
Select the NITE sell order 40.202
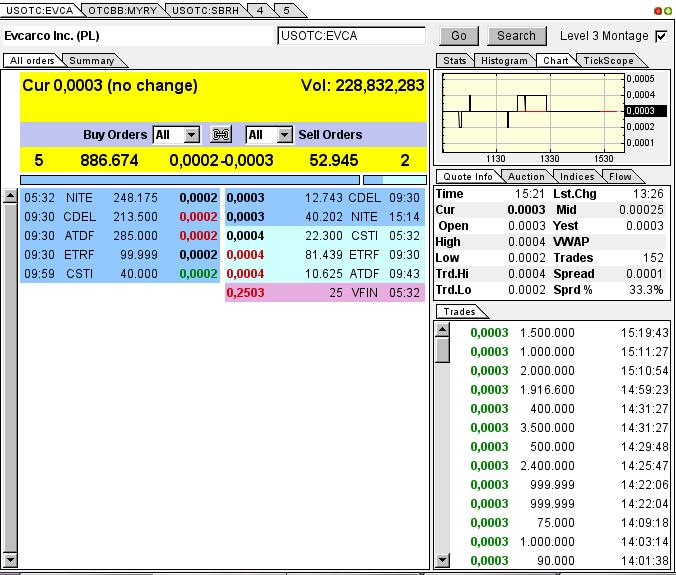click(325, 217)
